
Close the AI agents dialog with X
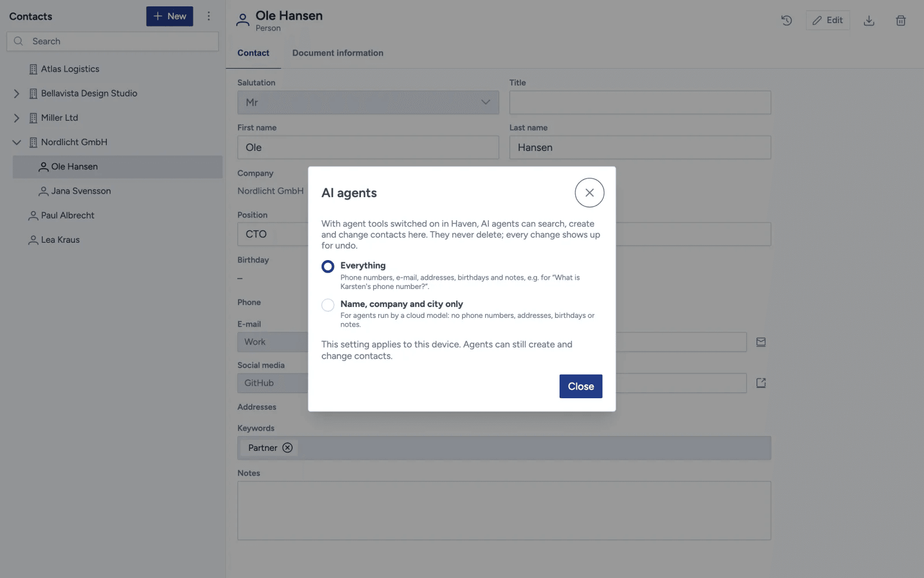[589, 192]
